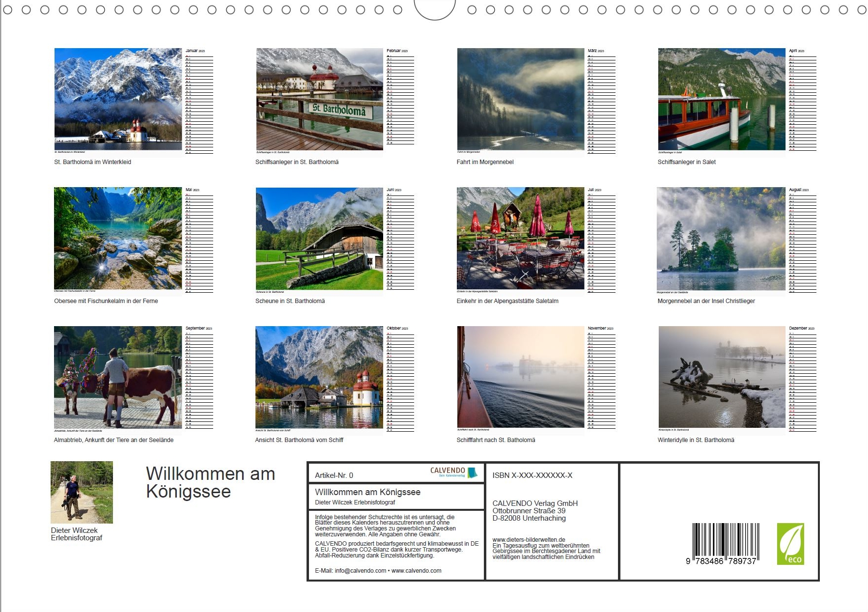Open the St. Bartholomä im Winterkleid photo
This screenshot has width=868, height=612.
pyautogui.click(x=118, y=99)
